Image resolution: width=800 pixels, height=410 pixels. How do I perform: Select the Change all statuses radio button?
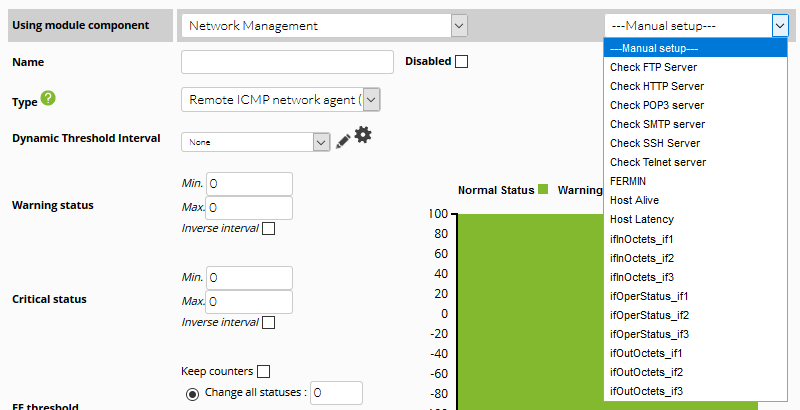click(x=192, y=394)
